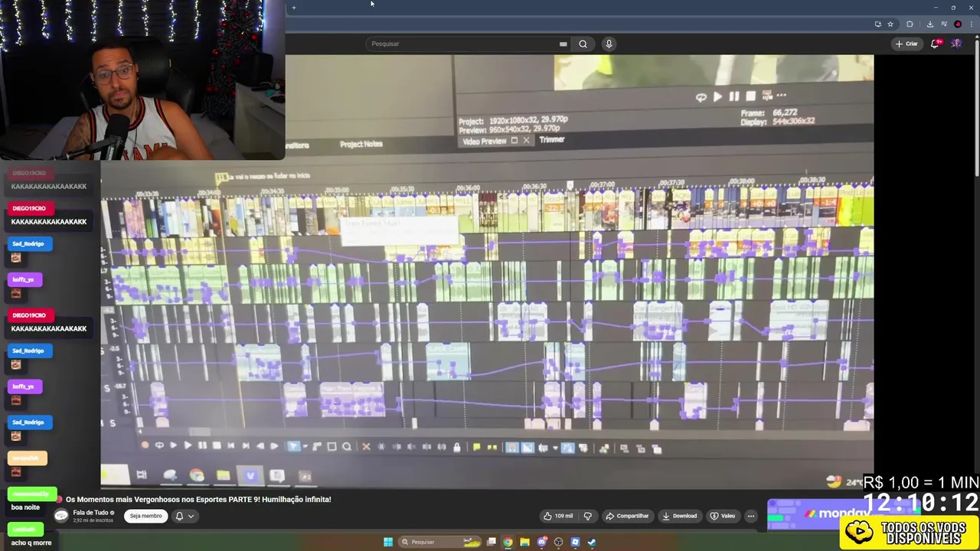This screenshot has height=551, width=980.
Task: Open Steam from the Windows taskbar
Action: point(592,542)
